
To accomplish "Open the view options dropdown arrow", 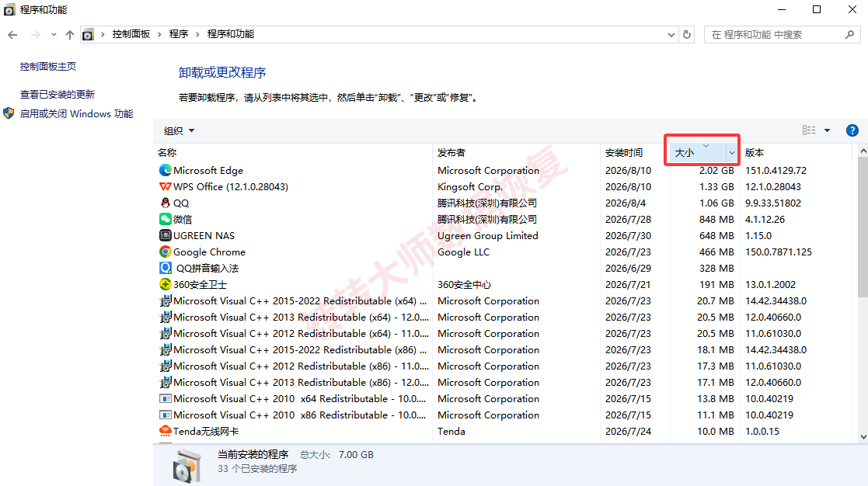I will coord(827,130).
